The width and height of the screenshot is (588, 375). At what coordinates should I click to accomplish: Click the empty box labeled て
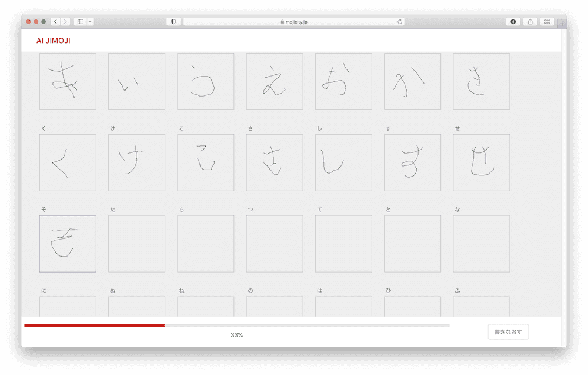[343, 244]
